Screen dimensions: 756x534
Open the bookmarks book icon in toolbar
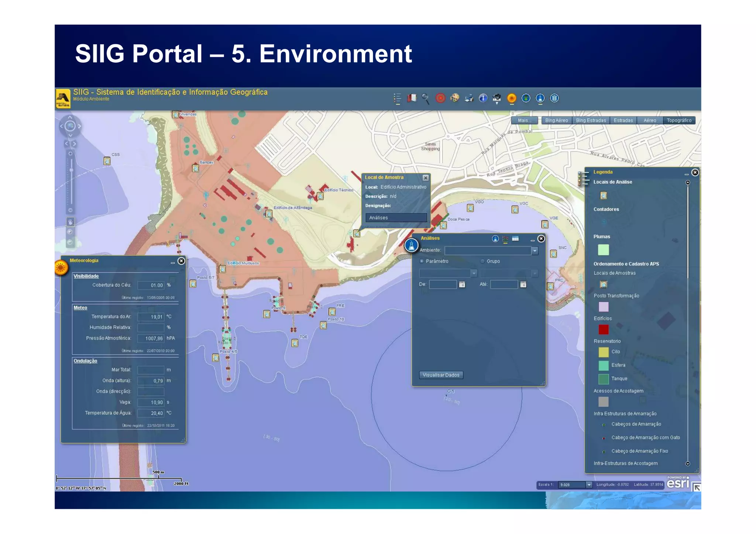(x=412, y=98)
